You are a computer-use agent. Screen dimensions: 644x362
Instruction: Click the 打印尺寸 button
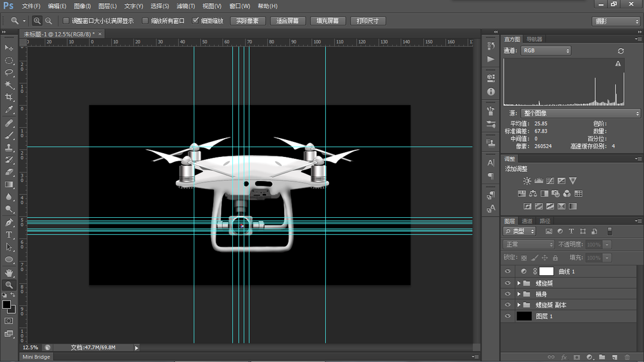368,21
